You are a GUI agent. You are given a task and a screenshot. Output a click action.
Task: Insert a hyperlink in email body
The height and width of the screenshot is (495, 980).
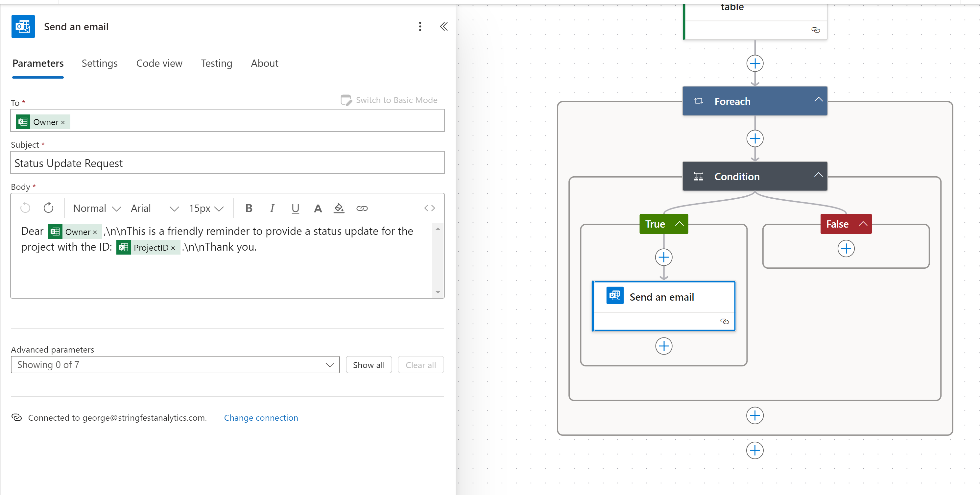(361, 208)
